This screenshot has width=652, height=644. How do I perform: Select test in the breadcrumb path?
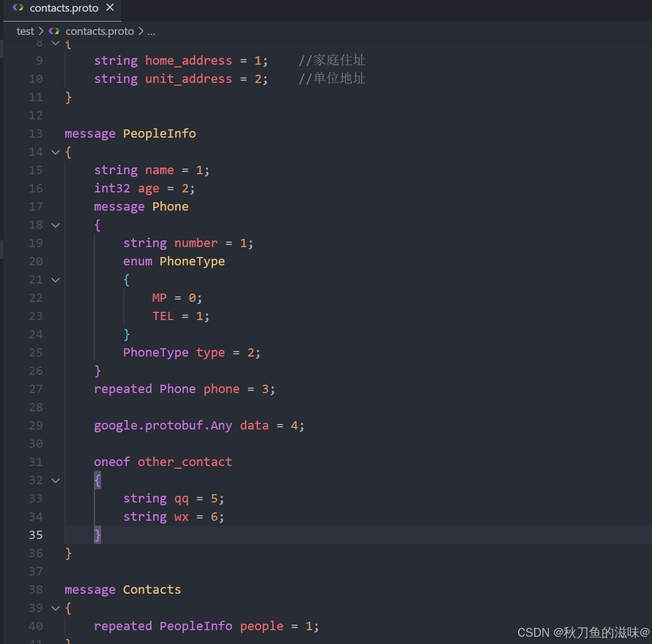point(25,31)
